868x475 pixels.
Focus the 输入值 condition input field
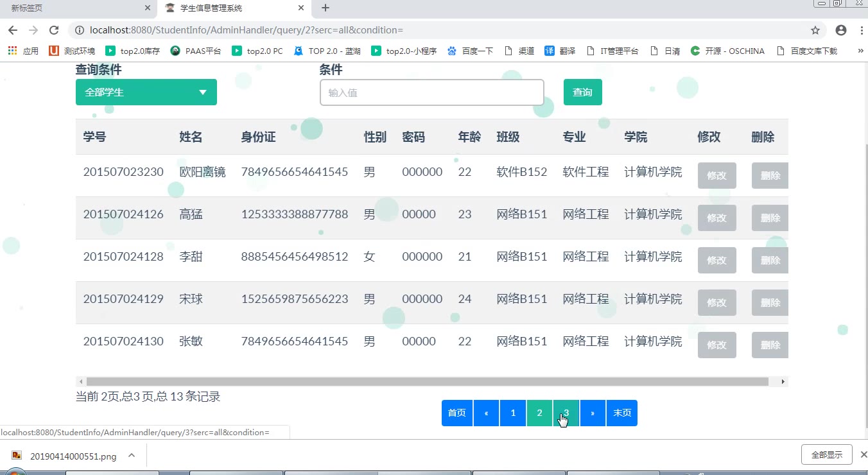(431, 92)
